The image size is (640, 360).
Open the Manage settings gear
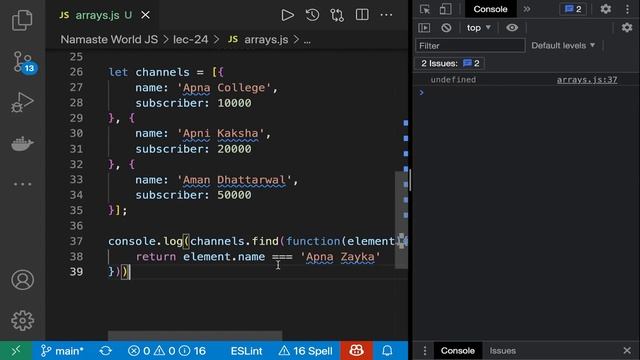[x=22, y=320]
